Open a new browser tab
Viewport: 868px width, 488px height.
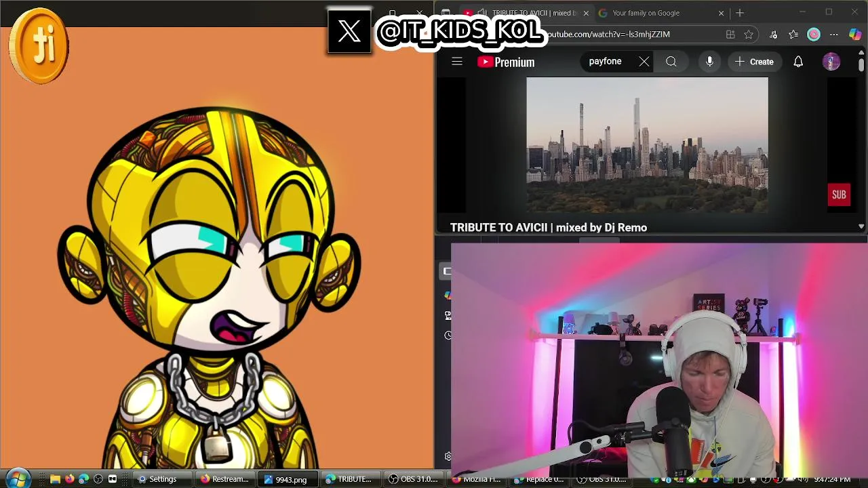click(740, 13)
